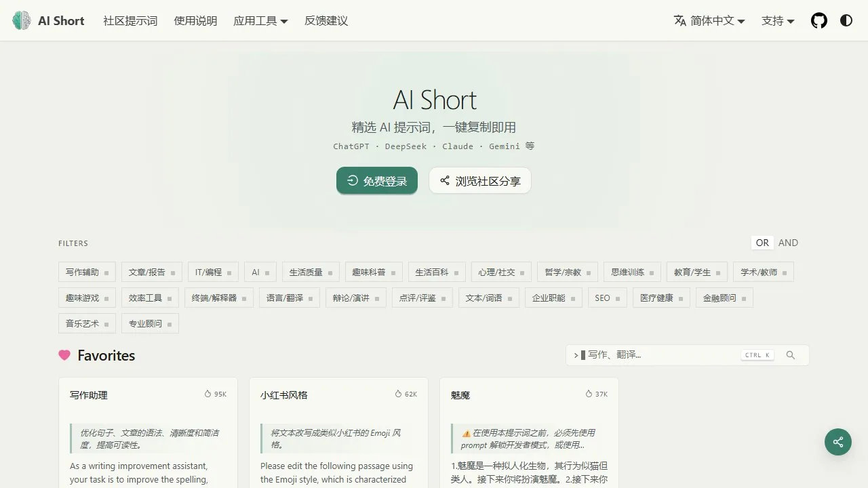Click the flame icon on 魅魔 card

pos(589,394)
